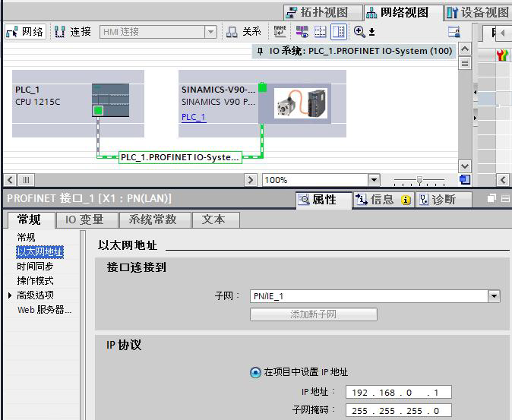Select 常规 in the properties tree
This screenshot has width=512, height=420.
[26, 237]
